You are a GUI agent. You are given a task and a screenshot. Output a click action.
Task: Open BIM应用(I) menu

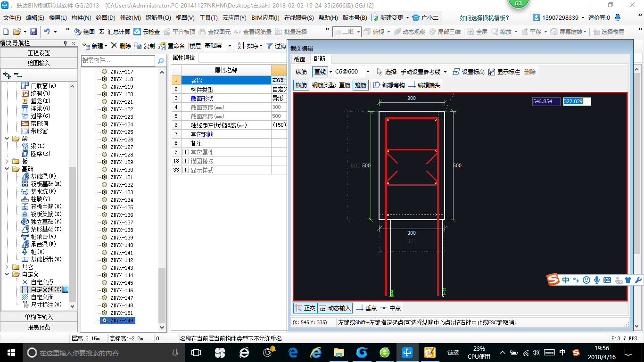point(266,18)
